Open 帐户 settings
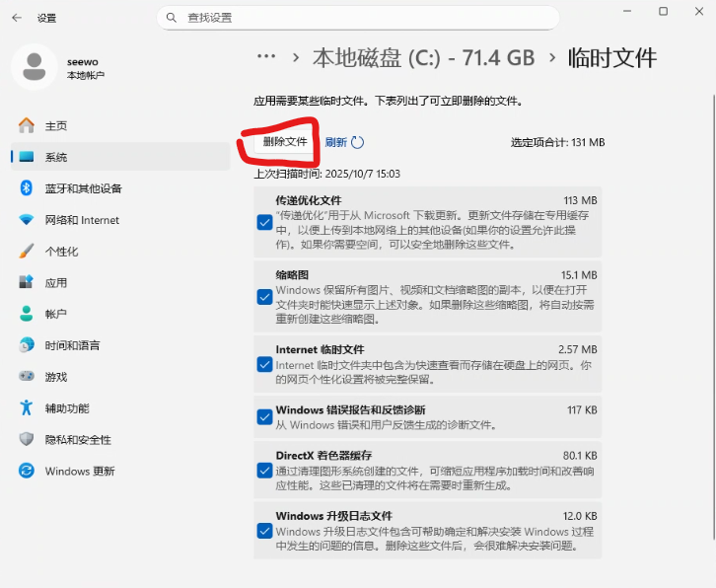 point(120,314)
